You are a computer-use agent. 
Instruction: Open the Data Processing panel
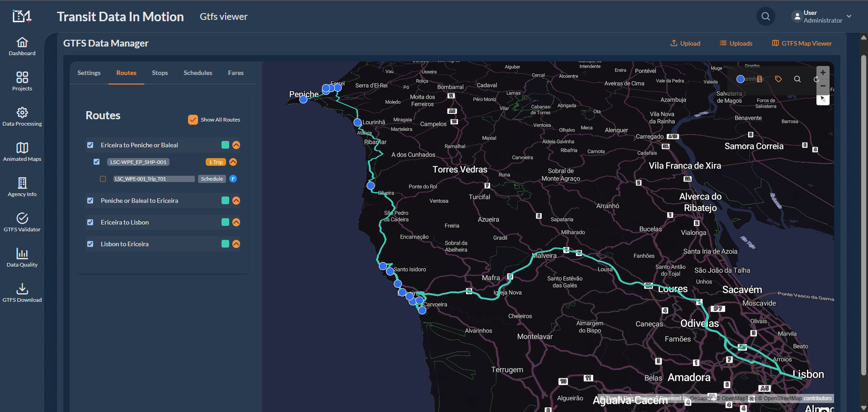click(x=22, y=117)
